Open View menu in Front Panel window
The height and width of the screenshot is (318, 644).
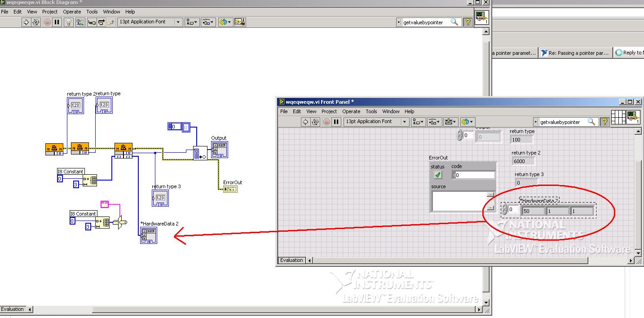pyautogui.click(x=311, y=111)
